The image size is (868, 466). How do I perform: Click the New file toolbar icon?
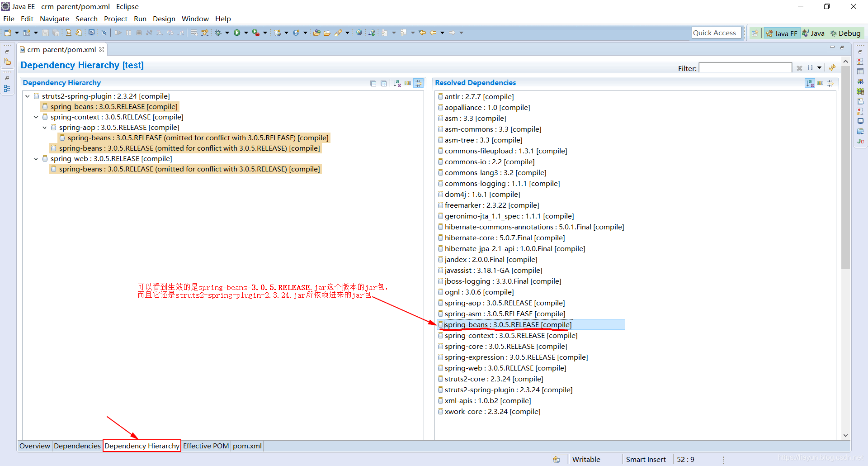[x=8, y=33]
